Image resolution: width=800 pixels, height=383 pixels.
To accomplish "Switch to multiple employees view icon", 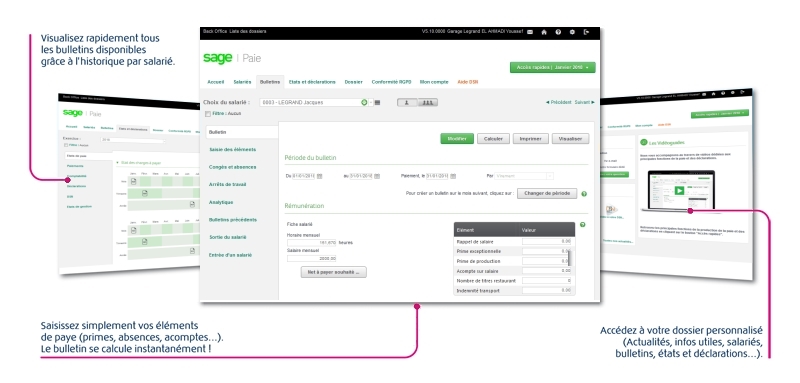I will (428, 103).
